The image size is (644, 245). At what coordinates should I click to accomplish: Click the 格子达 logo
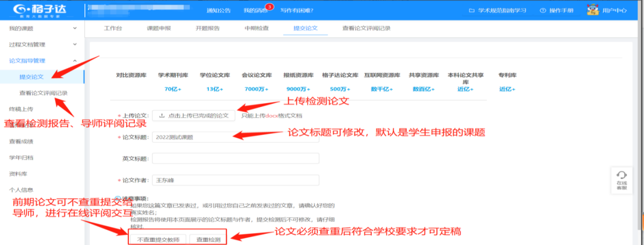tap(40, 10)
